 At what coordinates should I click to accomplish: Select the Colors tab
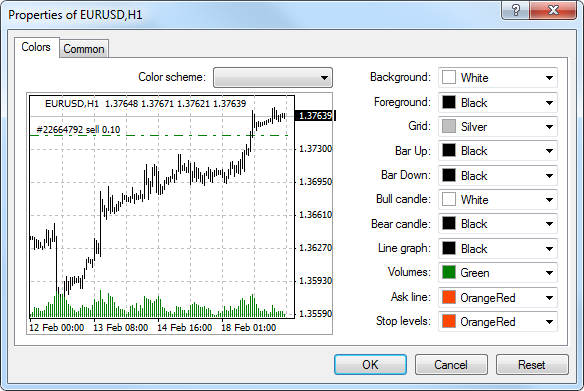36,47
